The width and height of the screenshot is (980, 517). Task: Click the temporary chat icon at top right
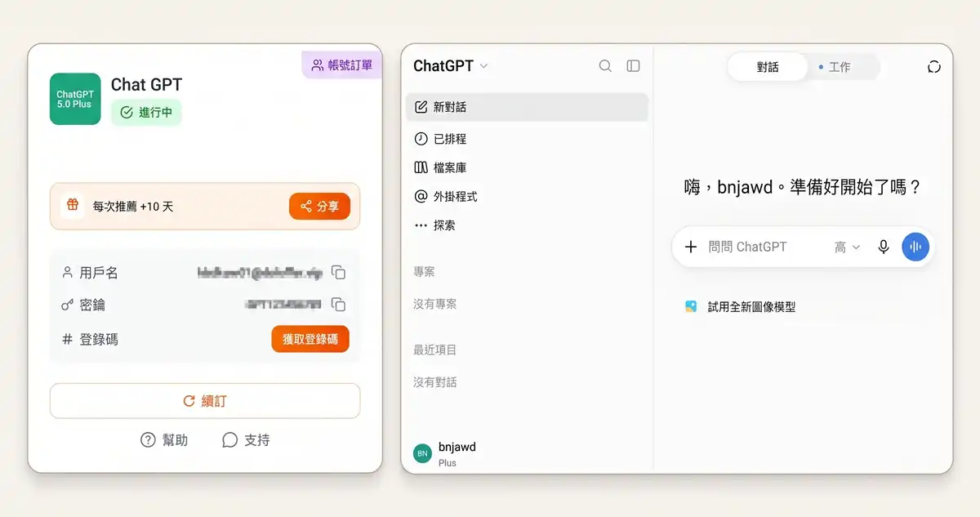coord(934,67)
